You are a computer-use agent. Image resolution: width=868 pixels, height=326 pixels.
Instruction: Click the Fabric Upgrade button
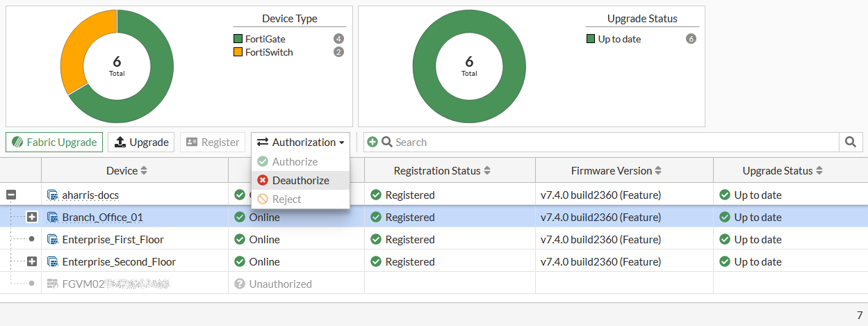54,142
